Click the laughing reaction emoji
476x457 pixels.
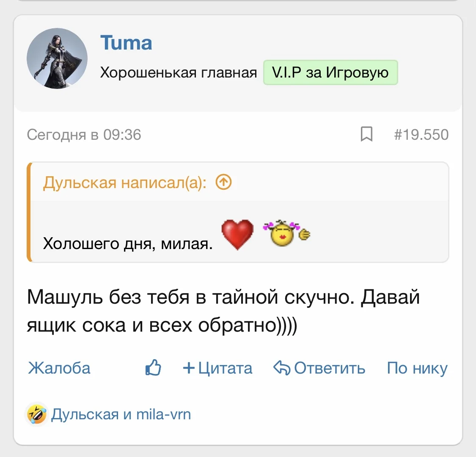(x=36, y=414)
